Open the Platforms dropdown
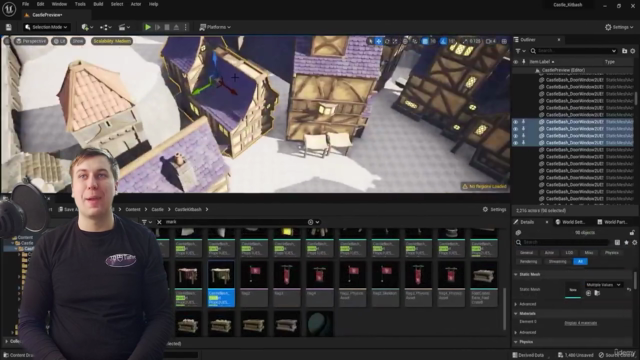This screenshot has width=640, height=360. pos(215,27)
